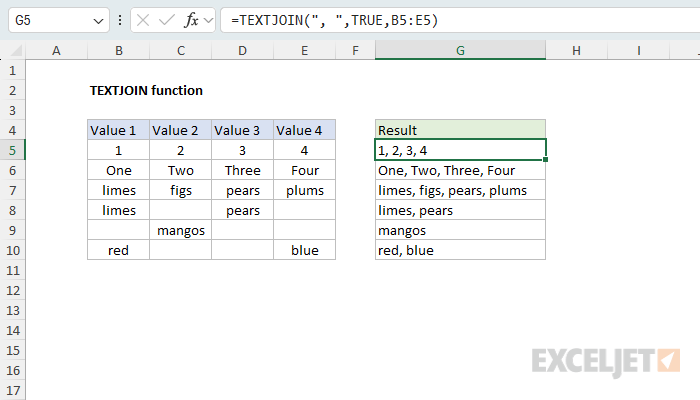
Task: Click the 'Result' header cell
Action: click(460, 130)
